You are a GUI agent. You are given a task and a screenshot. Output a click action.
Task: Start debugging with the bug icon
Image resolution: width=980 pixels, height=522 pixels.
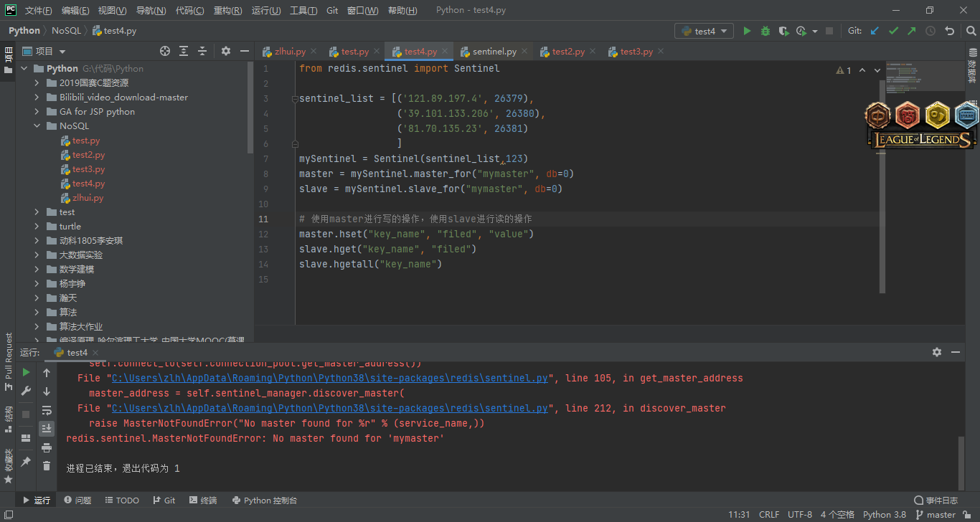coord(765,31)
